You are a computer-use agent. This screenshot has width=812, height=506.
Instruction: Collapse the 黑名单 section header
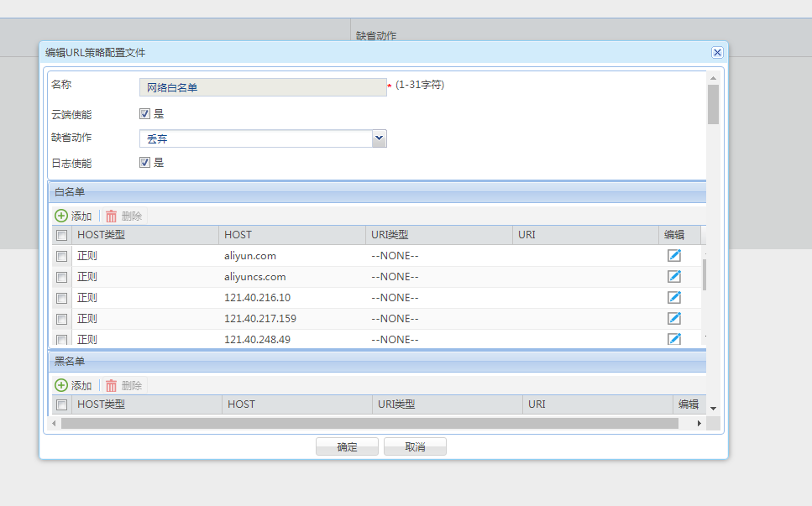[378, 361]
